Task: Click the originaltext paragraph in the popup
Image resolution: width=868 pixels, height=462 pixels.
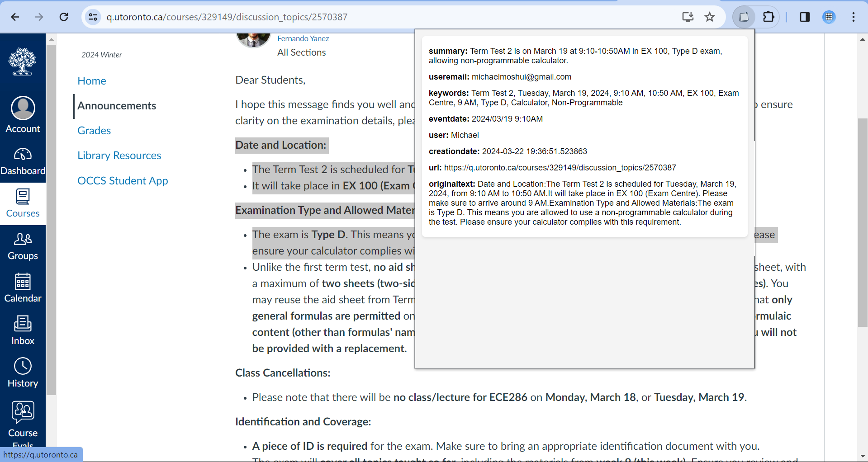Action: (x=583, y=203)
